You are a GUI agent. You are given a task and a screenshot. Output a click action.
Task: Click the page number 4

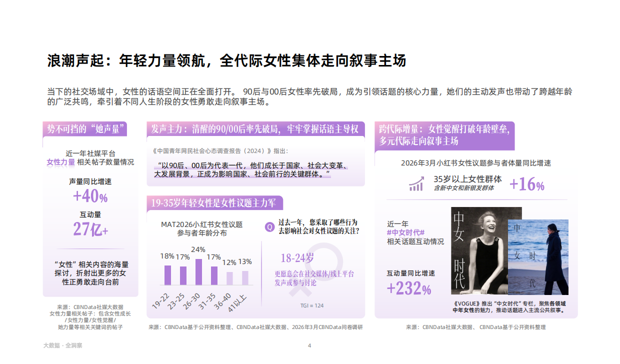tap(309, 345)
